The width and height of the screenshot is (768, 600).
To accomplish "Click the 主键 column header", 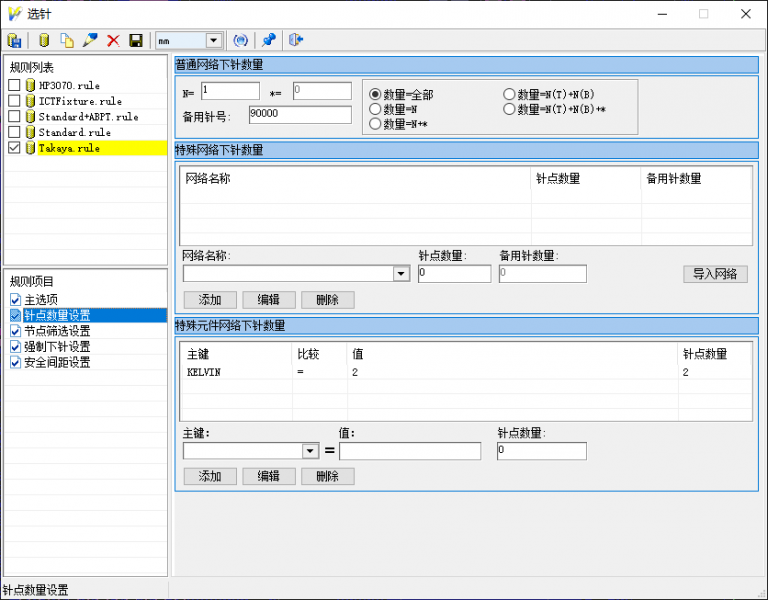I will point(237,354).
